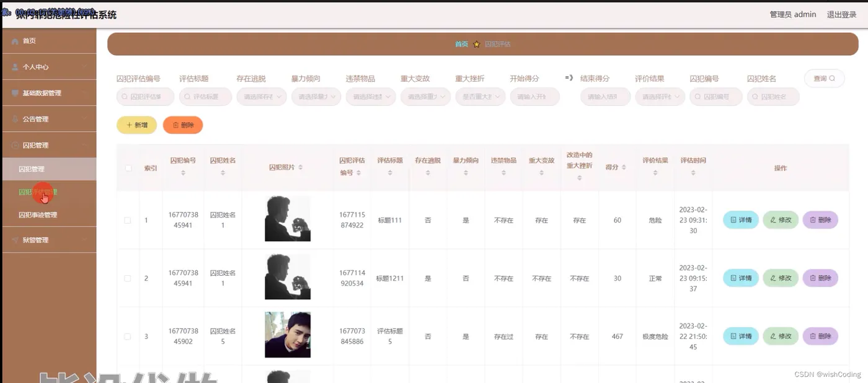Open the 囚犯管理 submenu item
This screenshot has width=868, height=383.
pyautogui.click(x=49, y=169)
